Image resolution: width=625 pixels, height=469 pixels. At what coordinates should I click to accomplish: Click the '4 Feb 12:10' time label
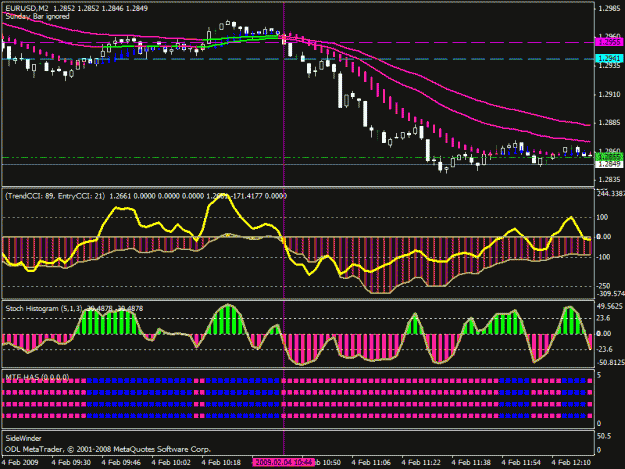571,462
